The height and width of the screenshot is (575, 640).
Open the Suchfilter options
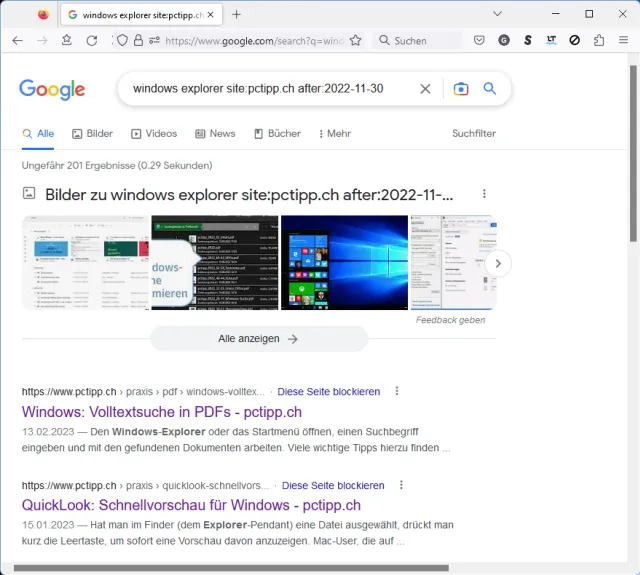pos(474,133)
